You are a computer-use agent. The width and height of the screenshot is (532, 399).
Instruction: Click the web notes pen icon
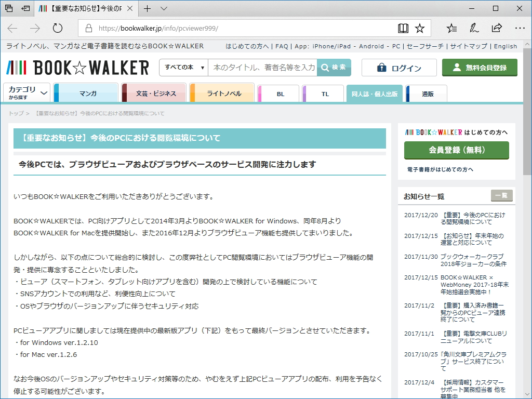474,28
